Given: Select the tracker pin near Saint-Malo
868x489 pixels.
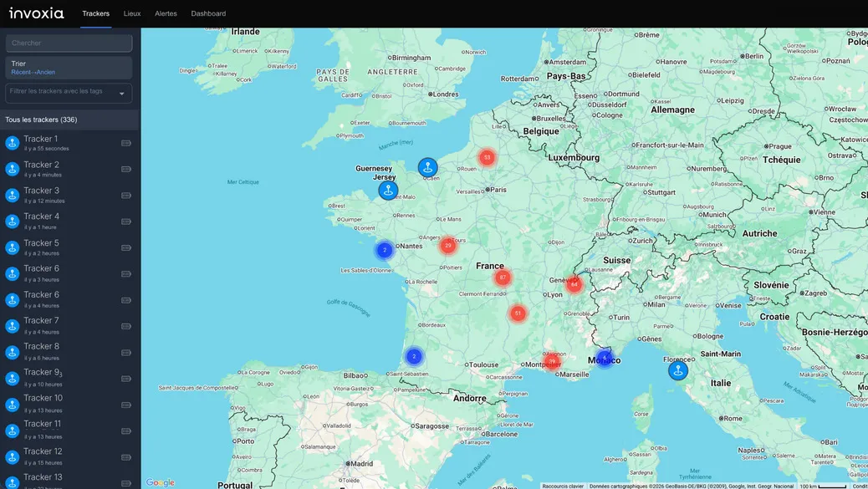Looking at the screenshot, I should [388, 191].
